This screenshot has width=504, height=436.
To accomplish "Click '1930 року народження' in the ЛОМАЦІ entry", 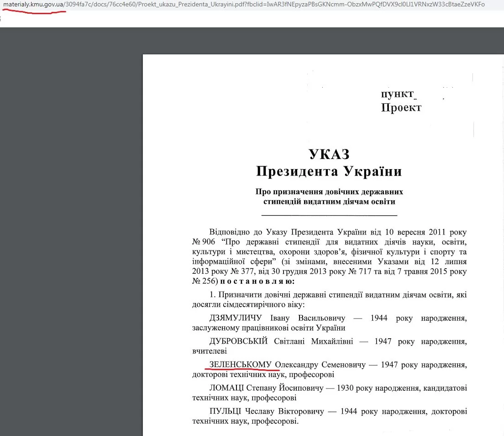I will click(x=378, y=388).
